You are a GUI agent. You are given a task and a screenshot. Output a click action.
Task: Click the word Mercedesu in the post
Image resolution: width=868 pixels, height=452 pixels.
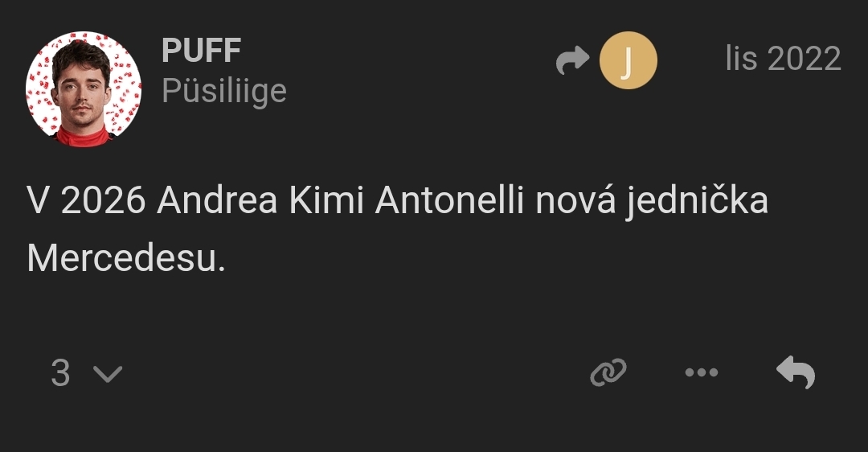tap(126, 259)
